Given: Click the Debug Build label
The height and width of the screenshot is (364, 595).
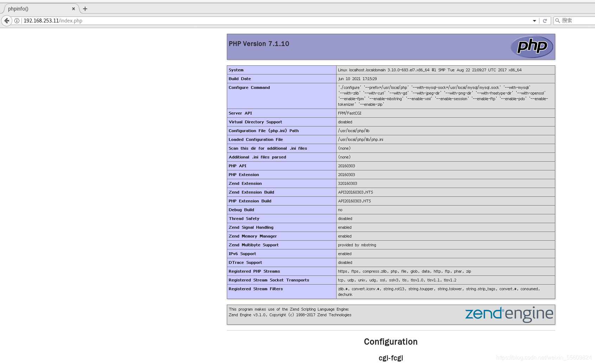Looking at the screenshot, I should pos(241,210).
